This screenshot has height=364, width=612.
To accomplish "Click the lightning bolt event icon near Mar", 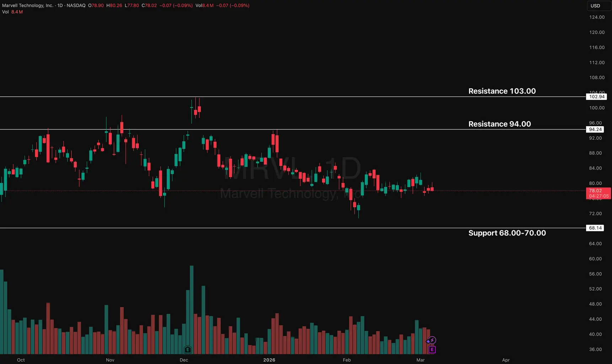I will click(431, 341).
